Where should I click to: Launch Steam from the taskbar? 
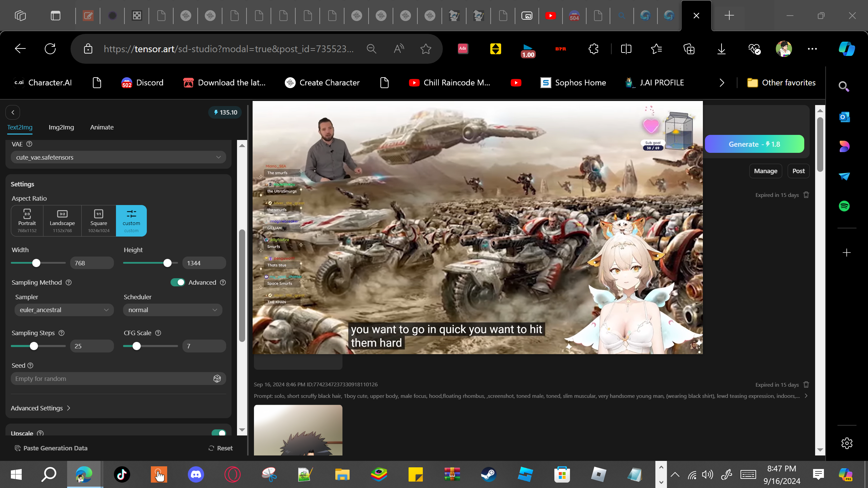coord(489,474)
